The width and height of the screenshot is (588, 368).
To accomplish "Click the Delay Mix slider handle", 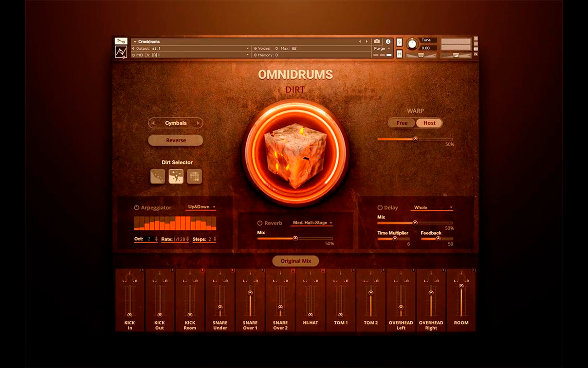I will (415, 223).
